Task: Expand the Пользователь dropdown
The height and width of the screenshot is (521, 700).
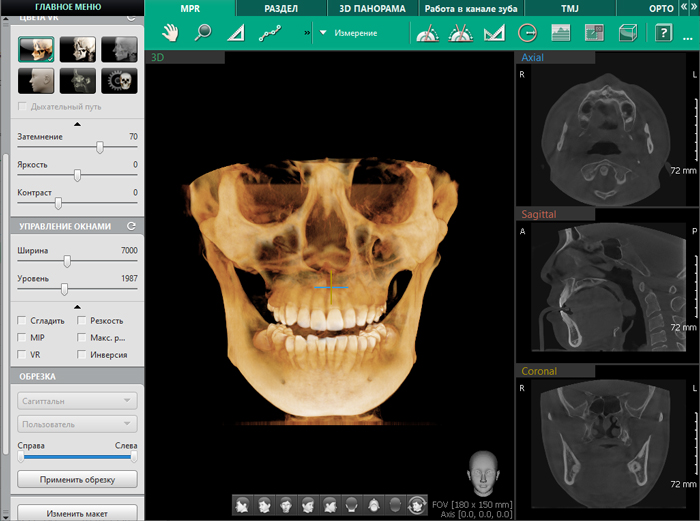Action: point(77,424)
